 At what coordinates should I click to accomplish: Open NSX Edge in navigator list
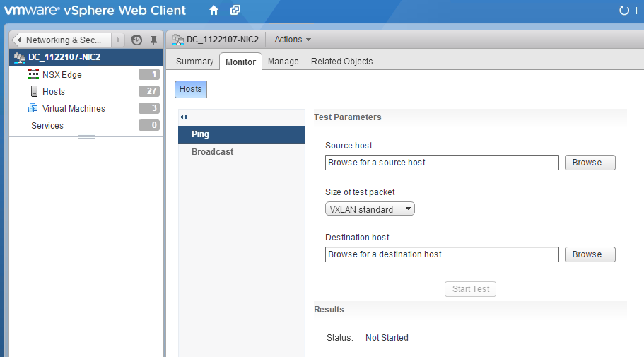point(62,75)
